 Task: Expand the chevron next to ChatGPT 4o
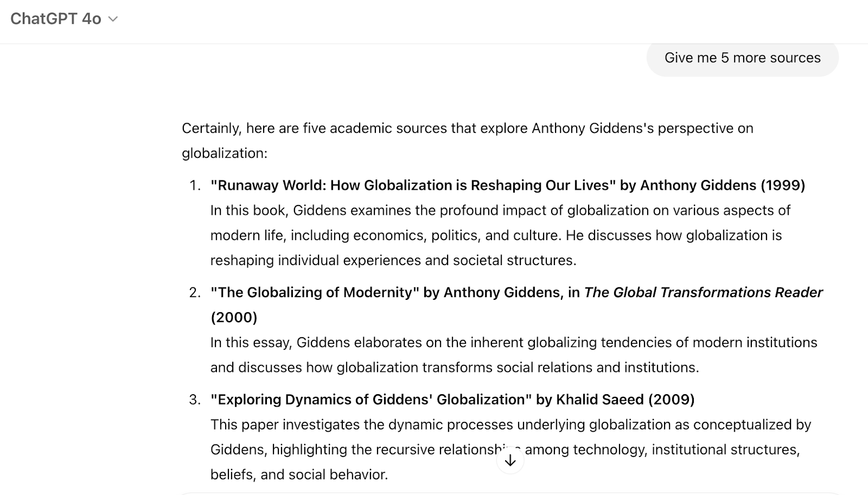113,19
